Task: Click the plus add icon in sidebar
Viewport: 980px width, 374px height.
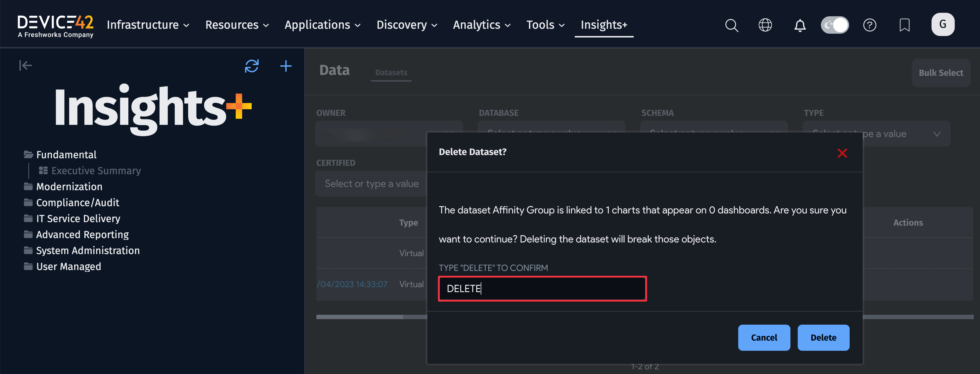Action: 286,66
